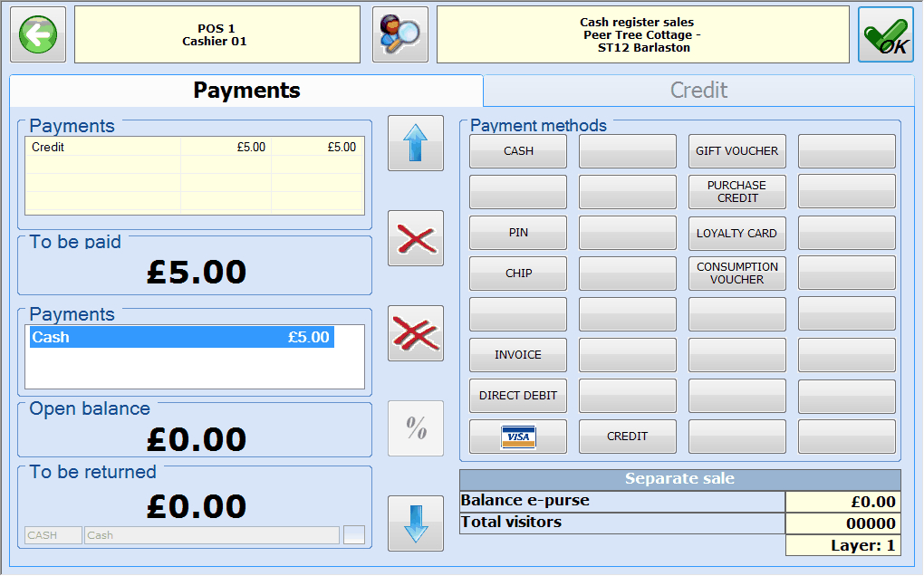Click the percent discount button
Image resolution: width=924 pixels, height=576 pixels.
pyautogui.click(x=416, y=428)
